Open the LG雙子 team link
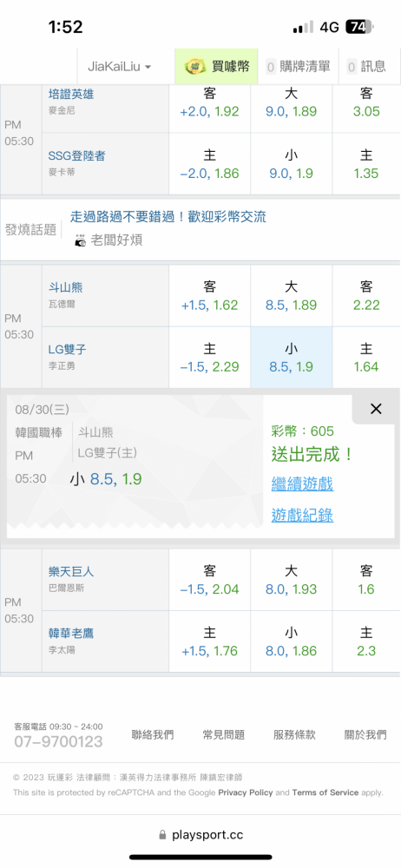 coord(67,350)
